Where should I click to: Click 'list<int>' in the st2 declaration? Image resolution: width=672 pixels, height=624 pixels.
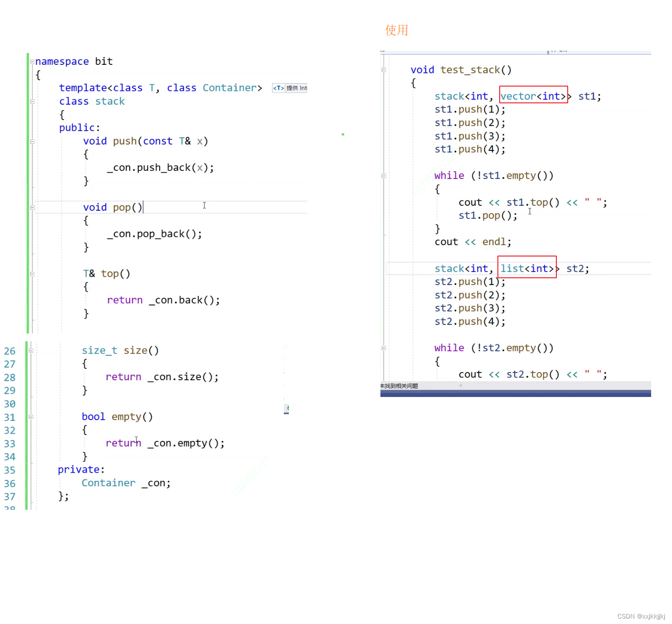[527, 268]
